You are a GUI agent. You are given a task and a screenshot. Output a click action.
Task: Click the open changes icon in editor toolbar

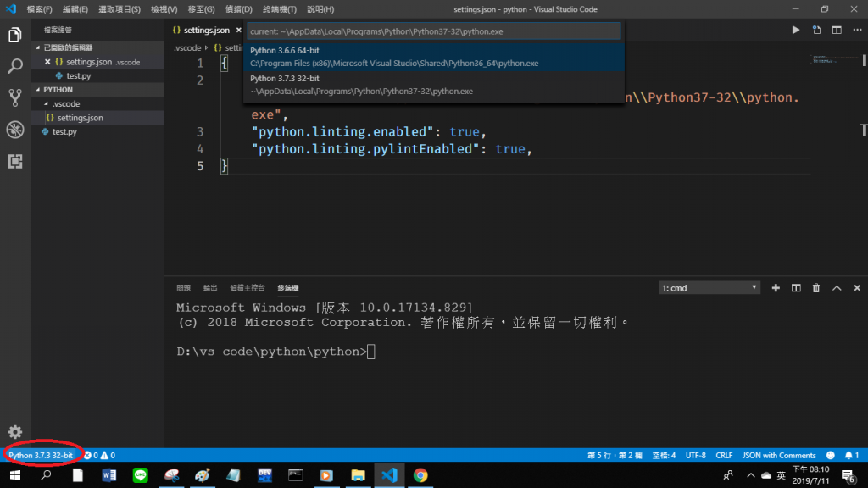click(x=816, y=30)
